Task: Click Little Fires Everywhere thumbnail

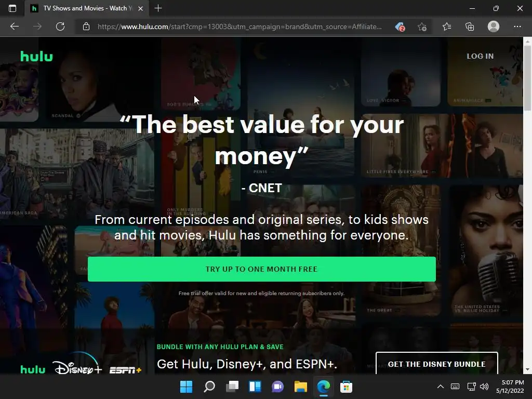Action: click(x=442, y=145)
